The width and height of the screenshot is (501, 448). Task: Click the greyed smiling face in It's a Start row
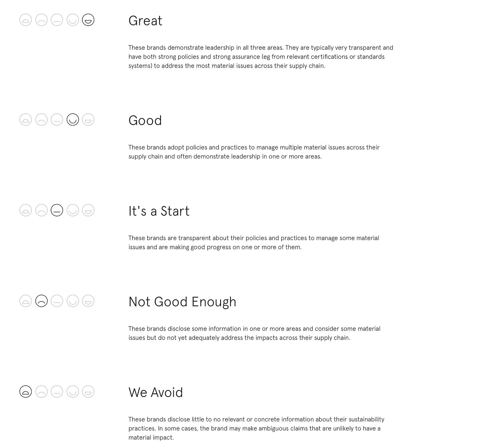coord(73,210)
